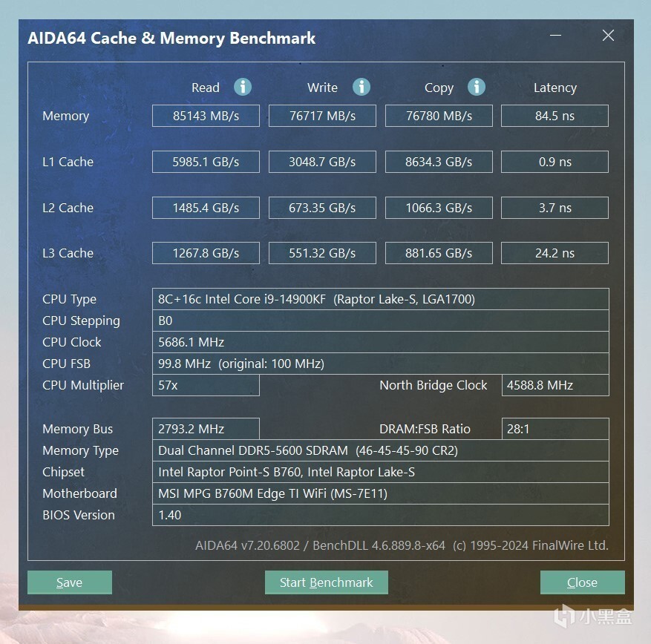Click the info icon next to Read
The height and width of the screenshot is (644, 651).
click(x=243, y=87)
